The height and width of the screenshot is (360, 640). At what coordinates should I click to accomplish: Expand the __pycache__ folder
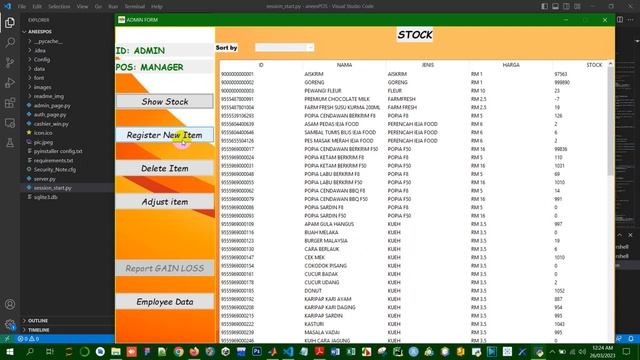(x=48, y=41)
